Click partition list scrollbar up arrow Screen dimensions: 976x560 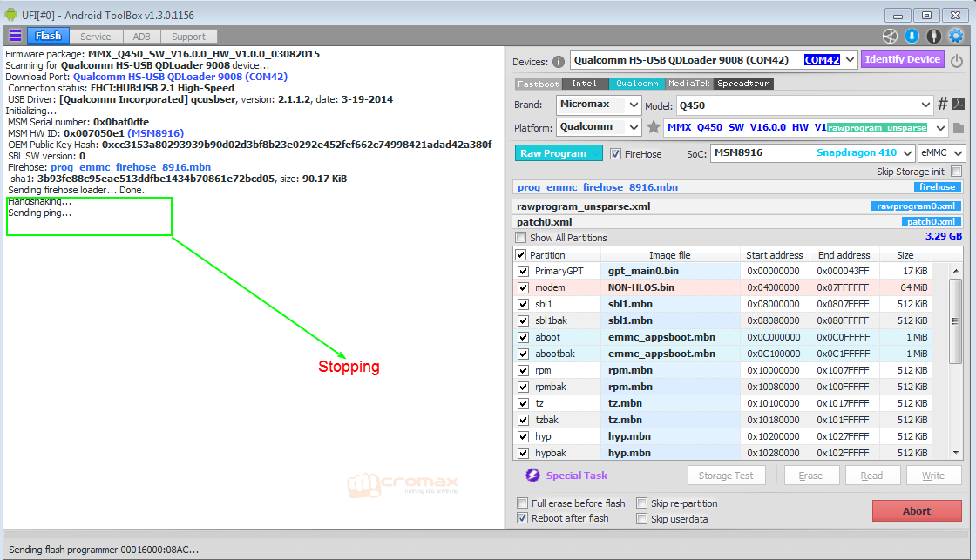coord(955,271)
